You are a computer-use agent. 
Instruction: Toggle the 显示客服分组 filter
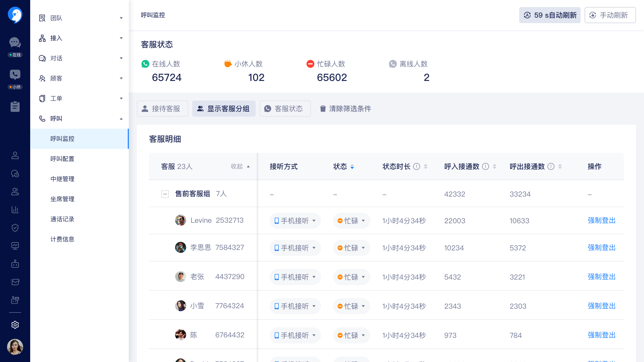(x=224, y=109)
